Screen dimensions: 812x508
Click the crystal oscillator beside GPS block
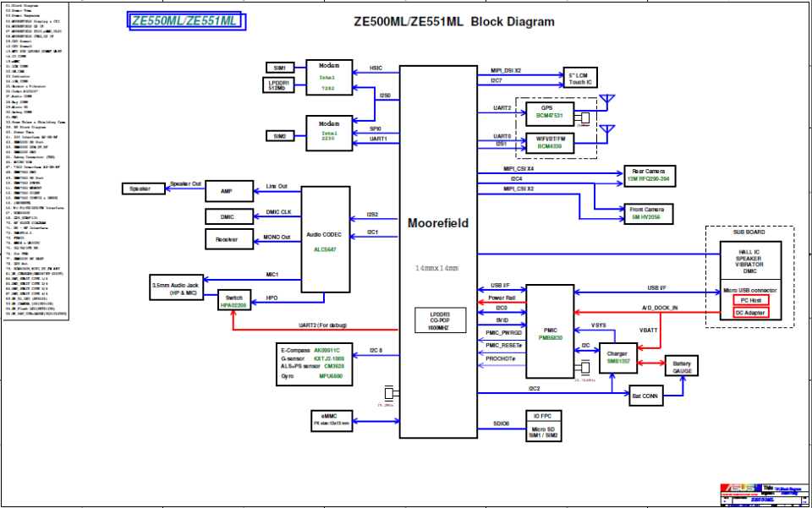(583, 116)
